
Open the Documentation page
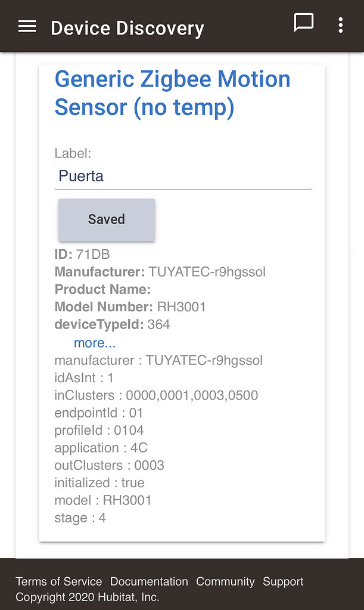[x=149, y=581]
